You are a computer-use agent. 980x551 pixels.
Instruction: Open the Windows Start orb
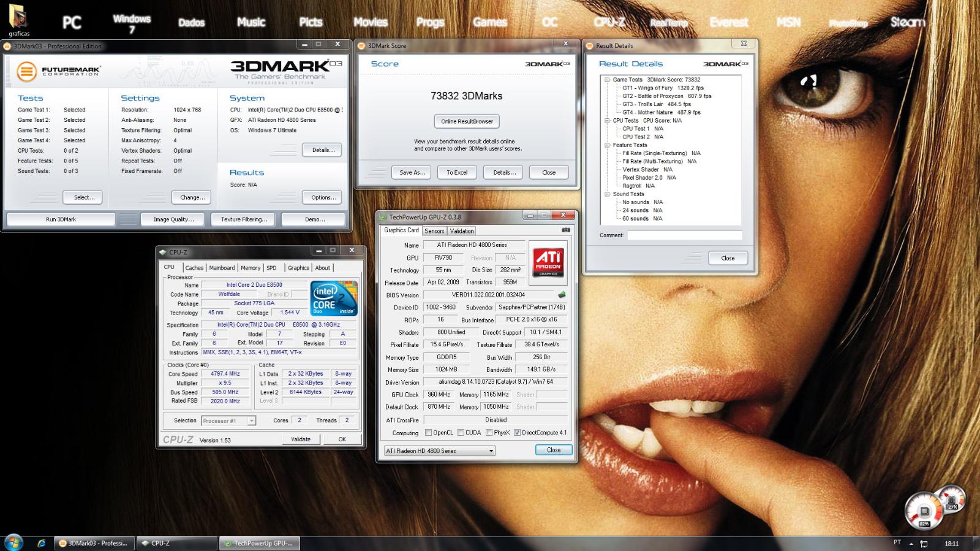click(x=13, y=542)
